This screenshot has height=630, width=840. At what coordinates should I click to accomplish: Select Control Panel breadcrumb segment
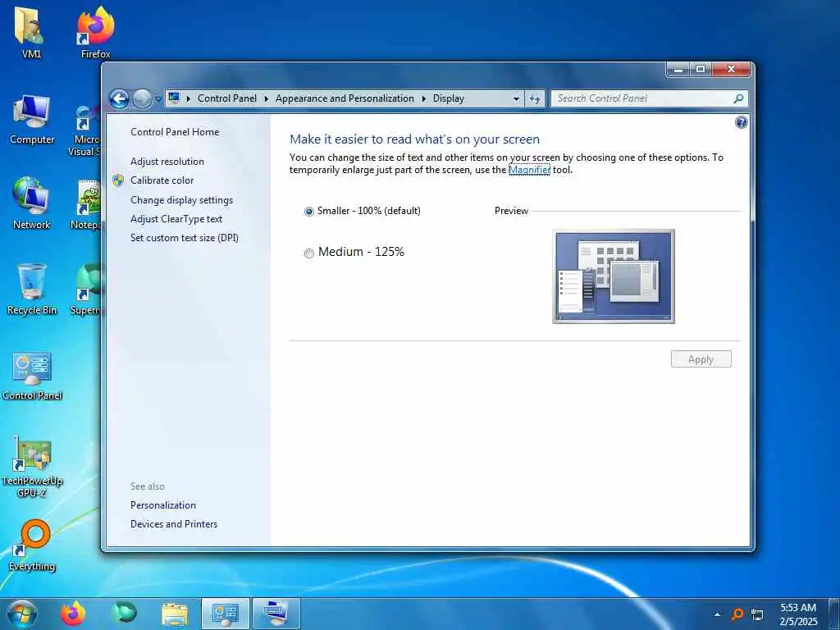[x=227, y=98]
